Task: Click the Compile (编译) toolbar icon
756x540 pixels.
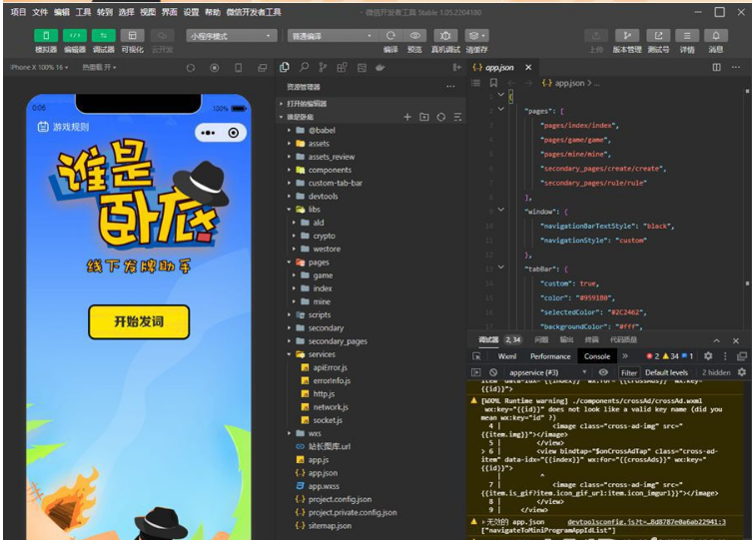Action: pyautogui.click(x=390, y=36)
